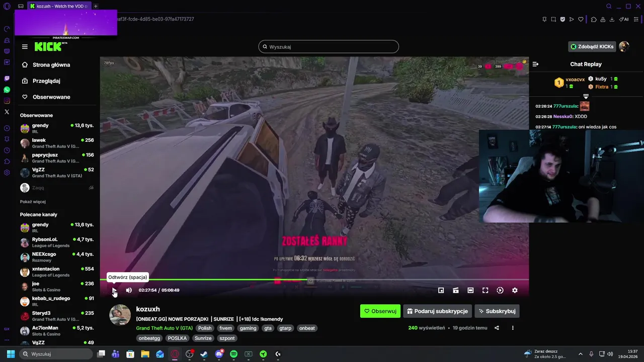Open the Przeglądaj page
644x362 pixels.
[46, 81]
